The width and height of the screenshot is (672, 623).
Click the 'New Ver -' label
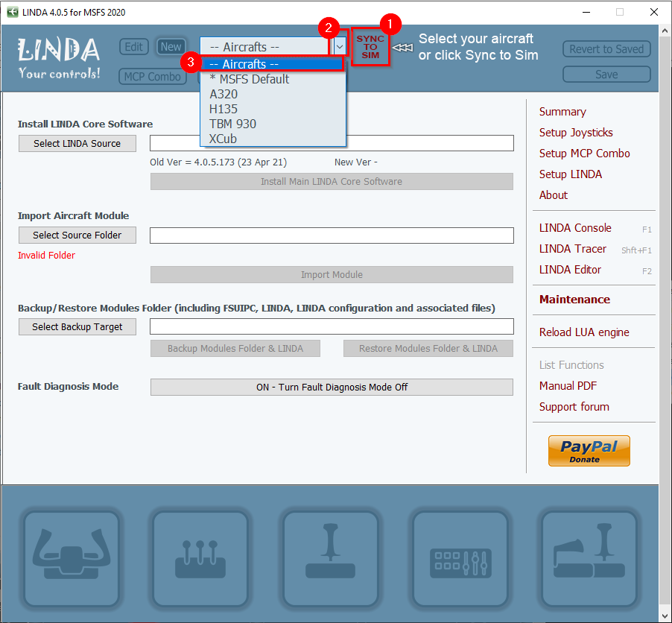tap(355, 162)
